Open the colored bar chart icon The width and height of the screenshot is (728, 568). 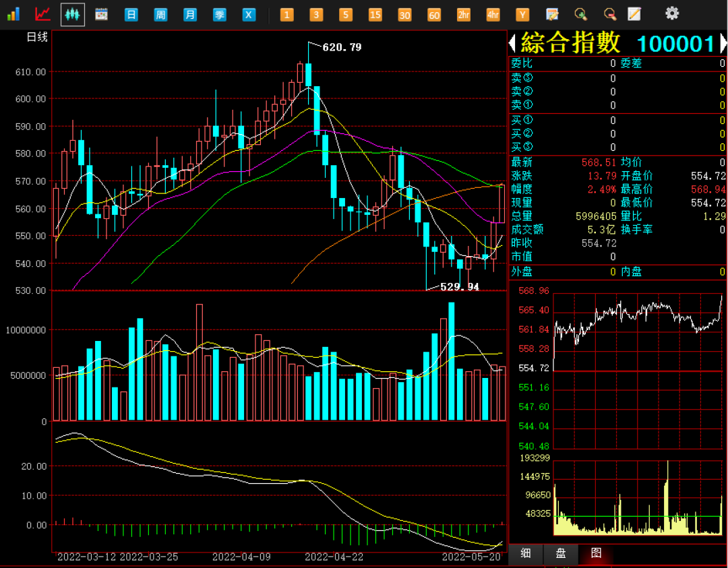click(13, 14)
